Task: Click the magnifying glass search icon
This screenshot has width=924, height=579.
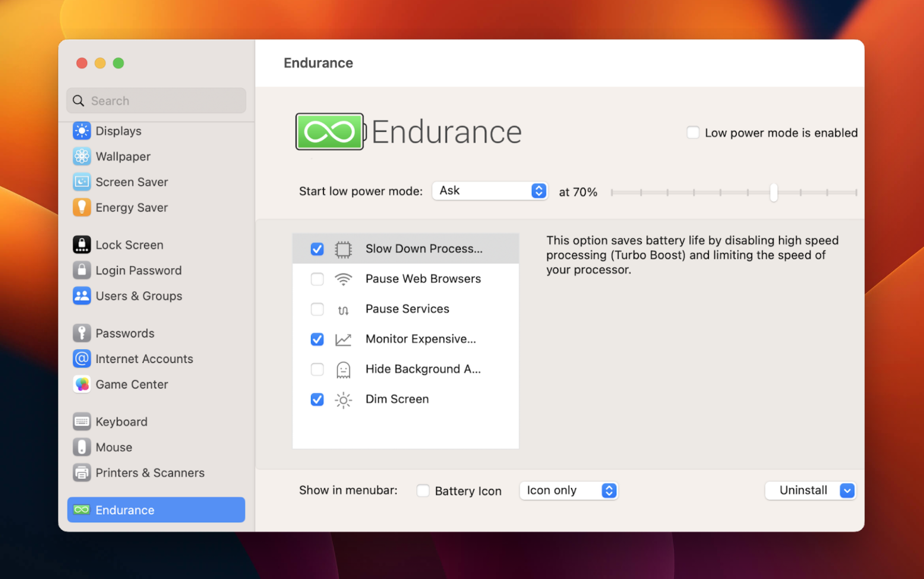Action: (78, 101)
